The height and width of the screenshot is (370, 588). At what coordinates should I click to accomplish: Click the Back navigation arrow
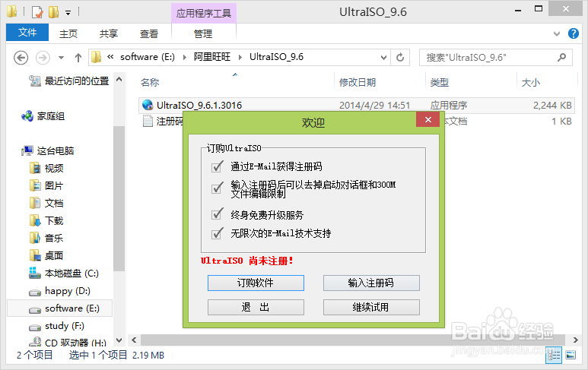click(x=21, y=58)
